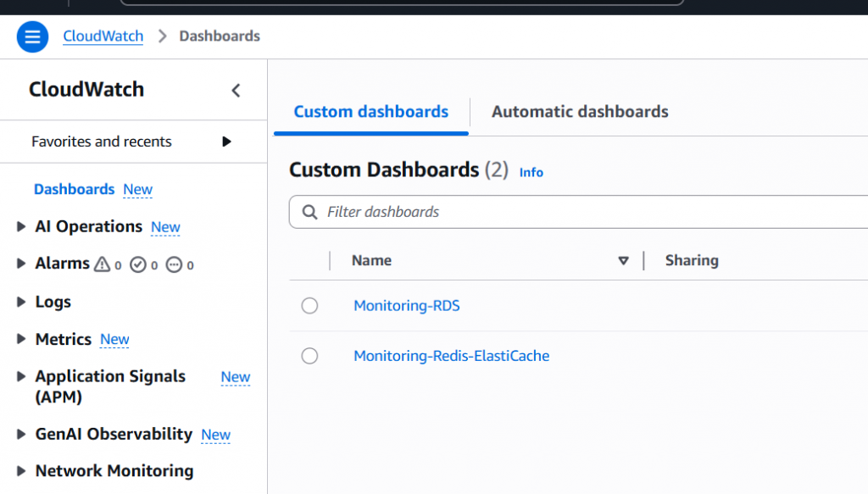This screenshot has width=868, height=494.
Task: Open the hamburger navigation menu
Action: (32, 37)
